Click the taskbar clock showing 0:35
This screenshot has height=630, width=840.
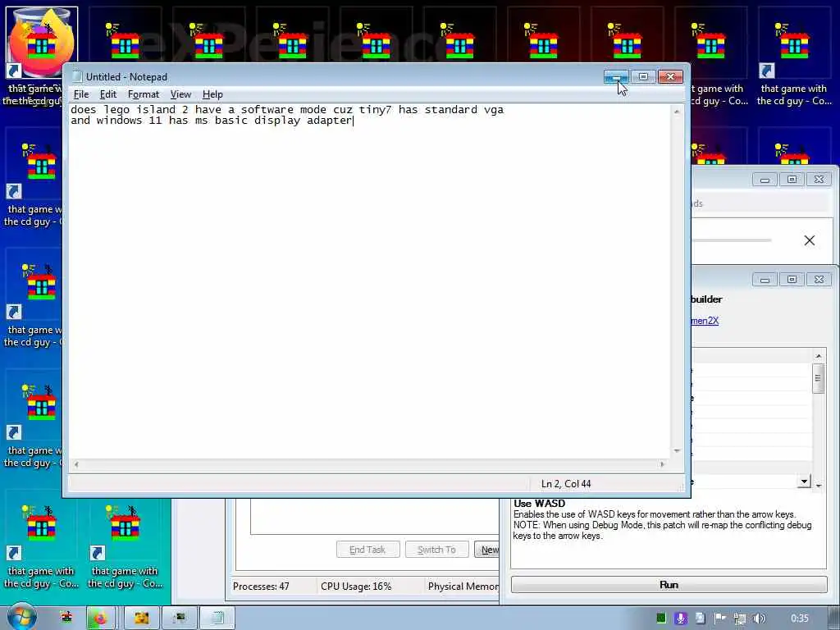coord(799,619)
